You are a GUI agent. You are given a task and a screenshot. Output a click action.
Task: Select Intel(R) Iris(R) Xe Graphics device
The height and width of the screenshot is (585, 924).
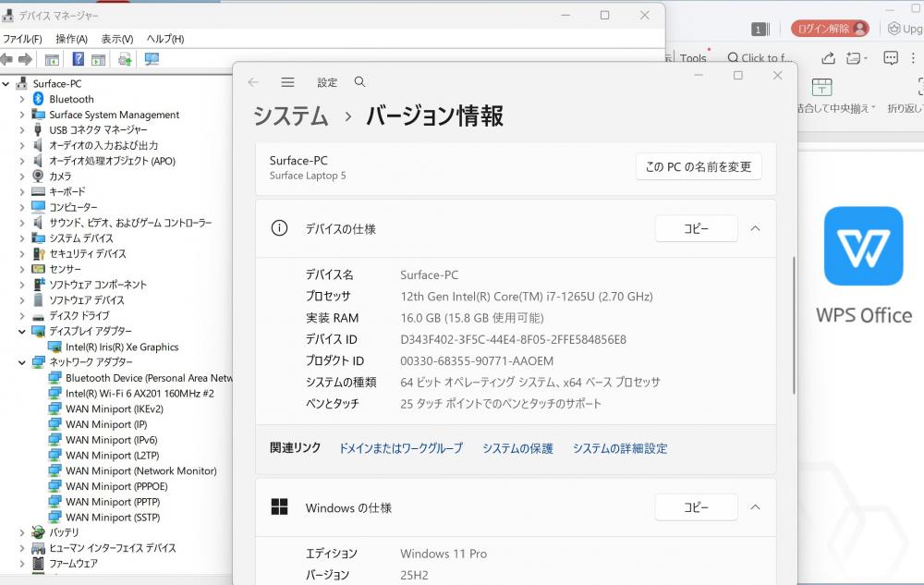(x=122, y=347)
